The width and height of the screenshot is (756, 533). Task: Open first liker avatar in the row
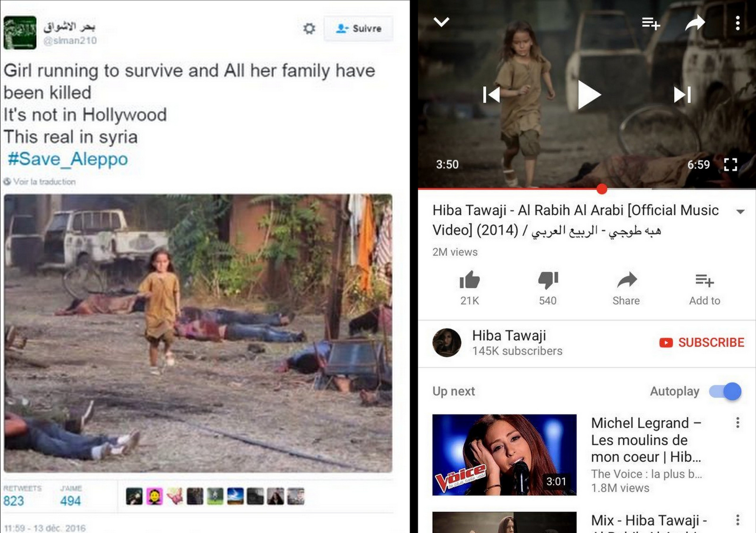(134, 496)
